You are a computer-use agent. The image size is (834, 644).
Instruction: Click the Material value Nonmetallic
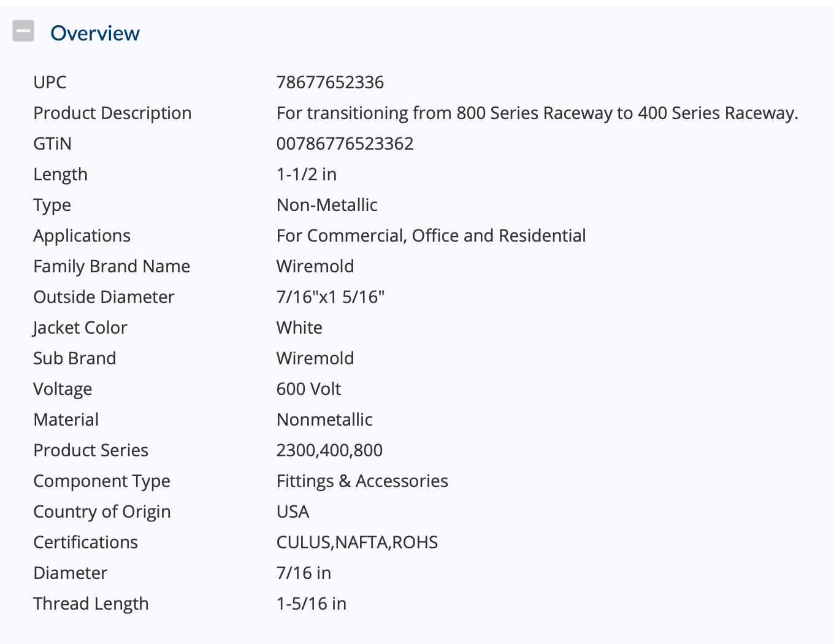coord(324,420)
